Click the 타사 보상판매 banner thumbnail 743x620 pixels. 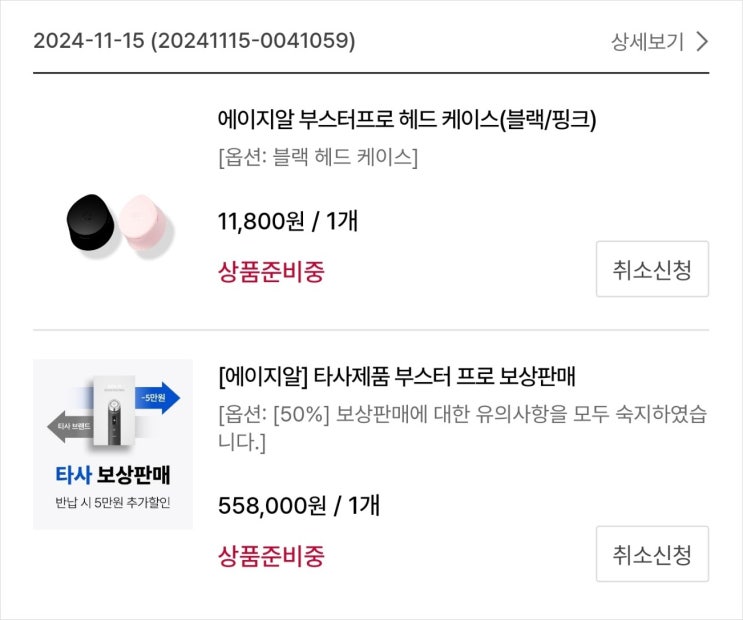click(113, 444)
